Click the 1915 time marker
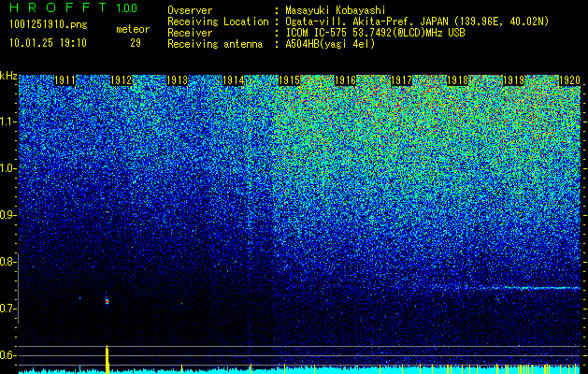The height and width of the screenshot is (374, 588). pyautogui.click(x=289, y=80)
